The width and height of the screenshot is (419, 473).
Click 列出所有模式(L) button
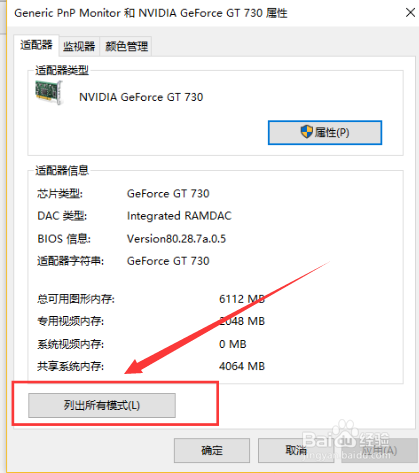coord(102,405)
